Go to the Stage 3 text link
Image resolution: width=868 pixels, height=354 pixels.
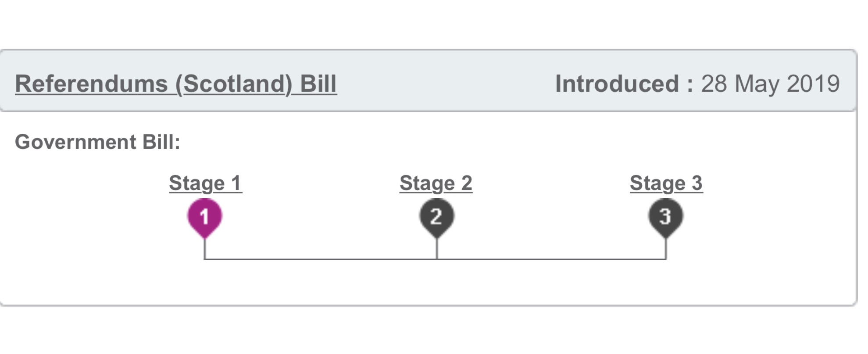[666, 183]
